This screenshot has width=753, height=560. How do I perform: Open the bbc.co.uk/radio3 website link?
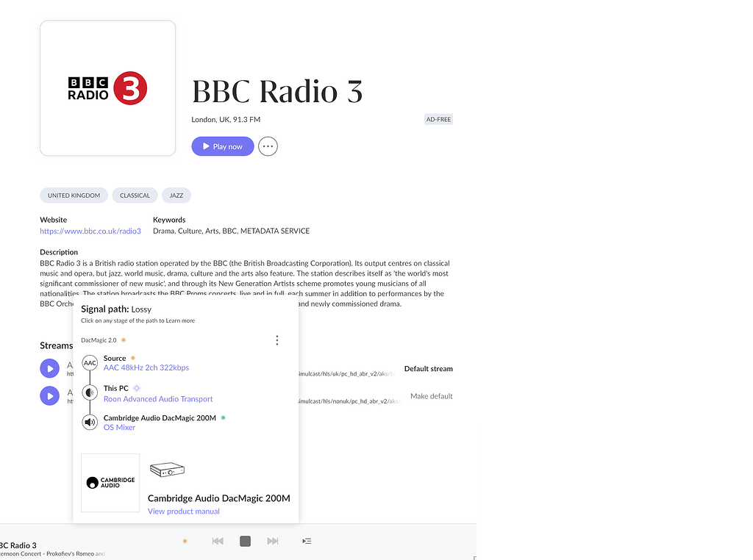pos(90,231)
